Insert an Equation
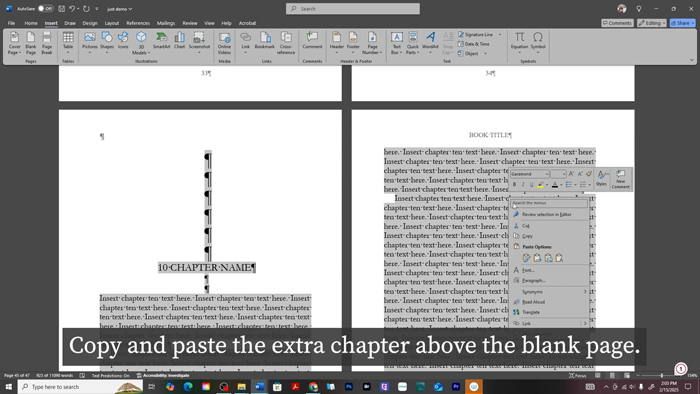The image size is (700, 394). [x=519, y=43]
